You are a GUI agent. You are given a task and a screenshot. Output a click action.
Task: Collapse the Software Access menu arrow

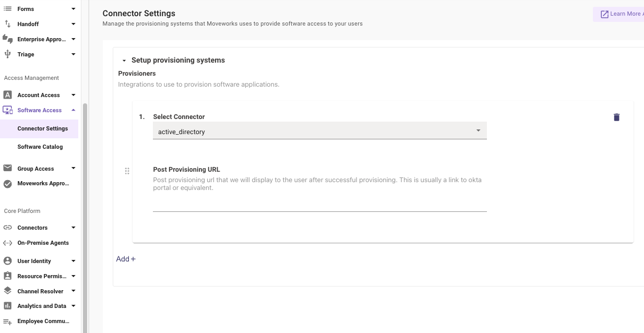click(73, 110)
